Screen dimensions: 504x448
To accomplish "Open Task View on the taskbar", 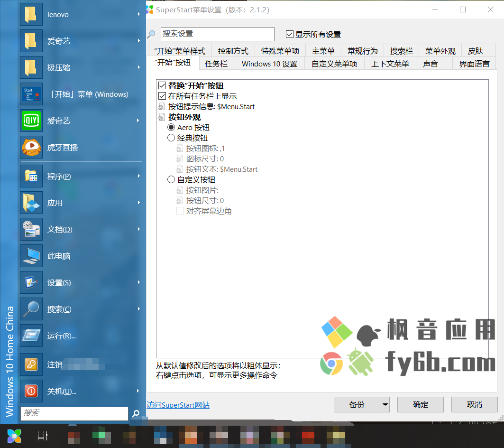I will point(42,436).
